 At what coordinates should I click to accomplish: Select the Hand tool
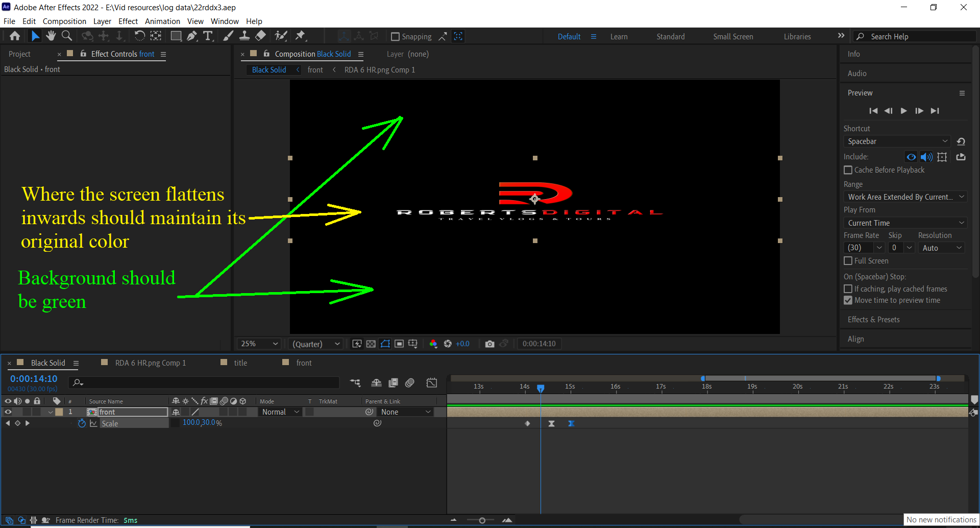click(x=51, y=36)
